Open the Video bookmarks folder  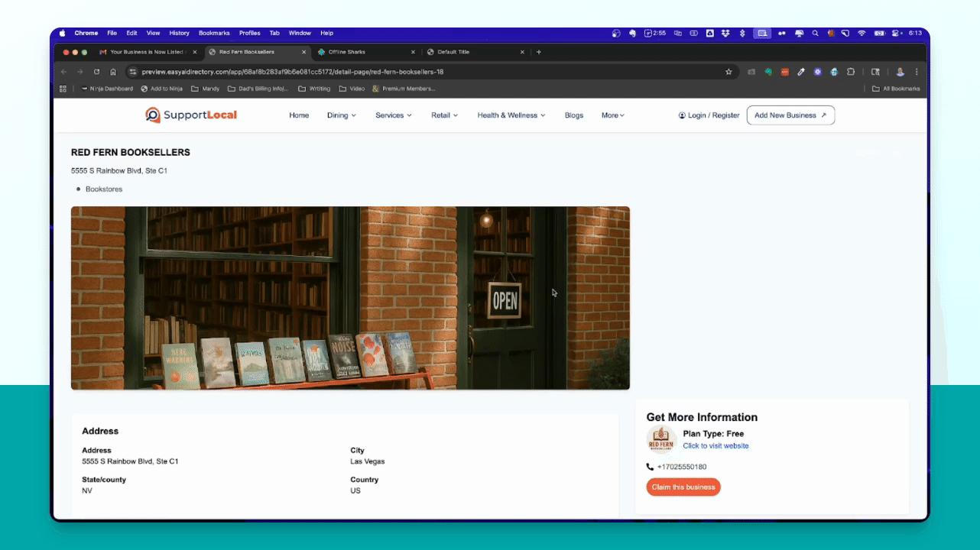(x=352, y=89)
